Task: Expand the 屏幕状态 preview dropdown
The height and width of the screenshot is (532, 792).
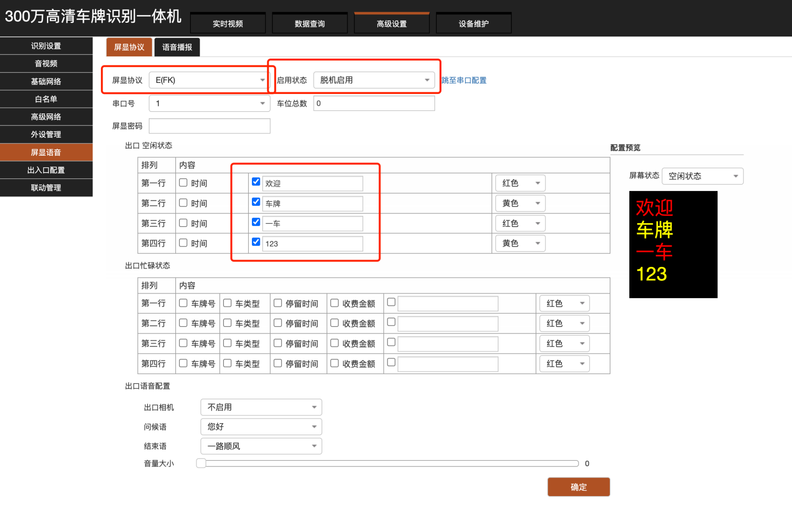Action: point(702,176)
